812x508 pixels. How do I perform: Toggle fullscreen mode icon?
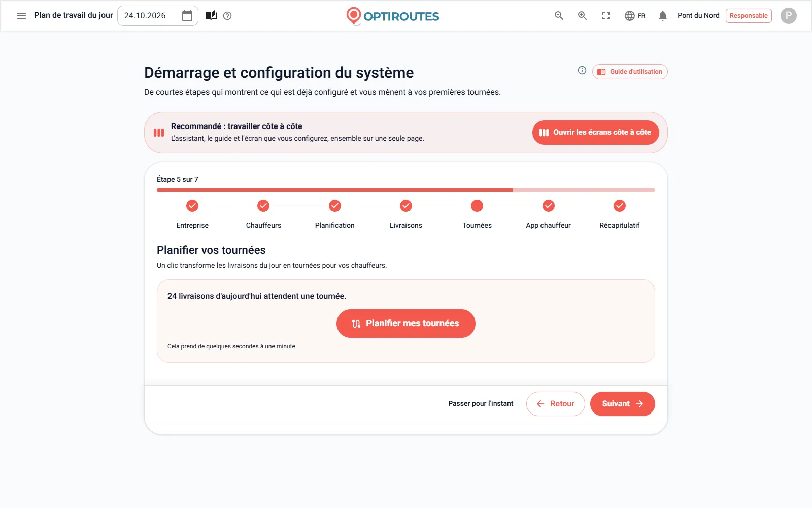[606, 16]
